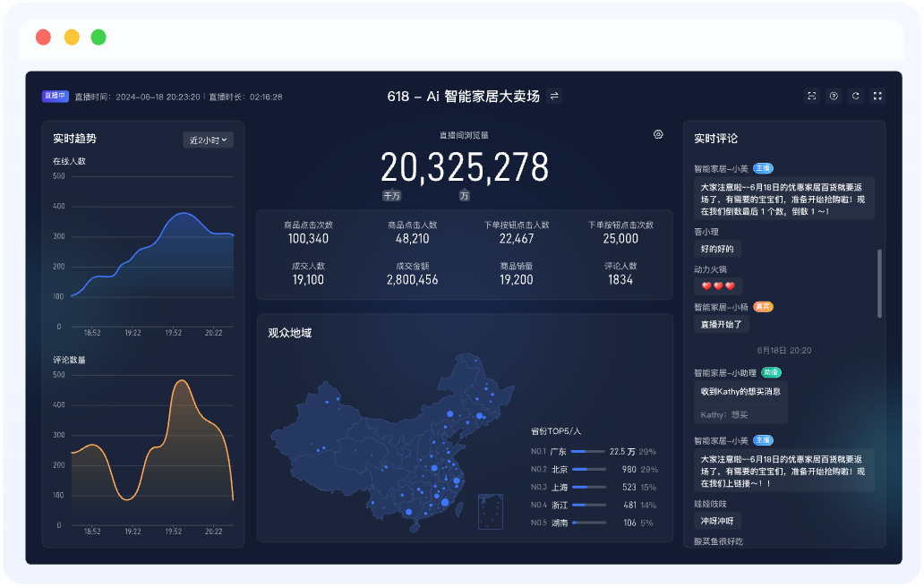Viewport: 924px width, 587px height.
Task: Open the 近2小时 time range dropdown
Action: (208, 140)
